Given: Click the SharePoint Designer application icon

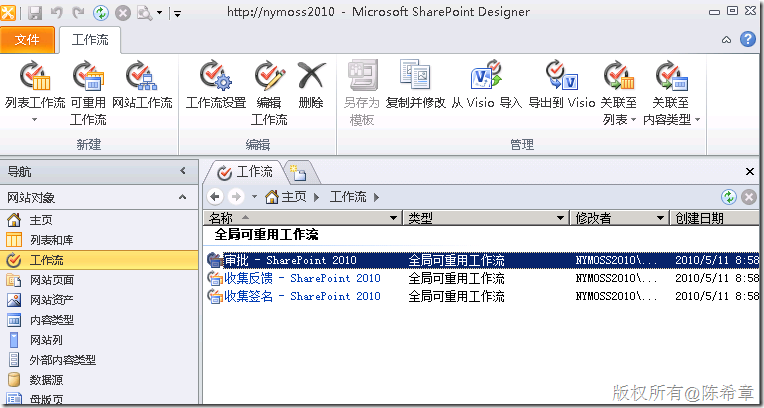Looking at the screenshot, I should point(8,13).
